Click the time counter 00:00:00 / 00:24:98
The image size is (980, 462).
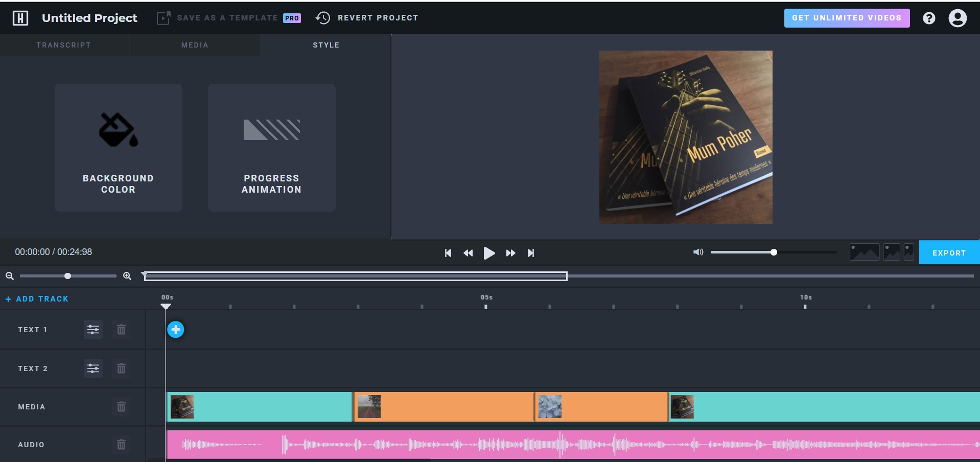54,252
